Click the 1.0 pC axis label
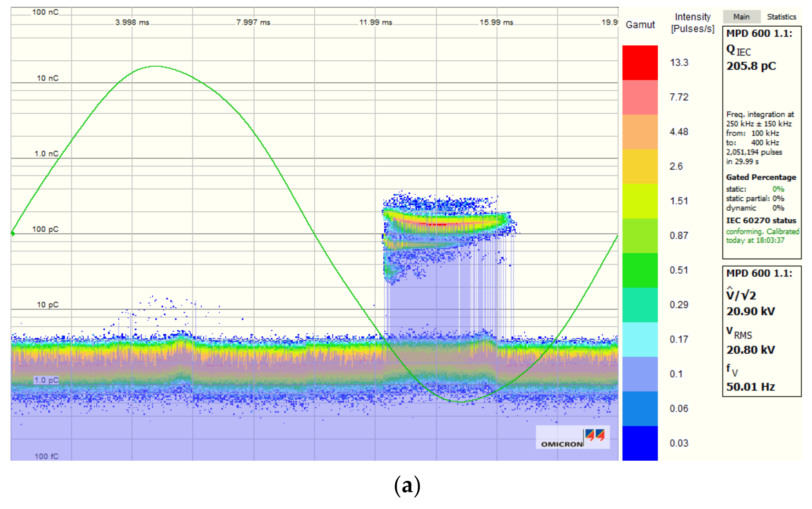Viewport: 812px width, 509px height. tap(46, 380)
